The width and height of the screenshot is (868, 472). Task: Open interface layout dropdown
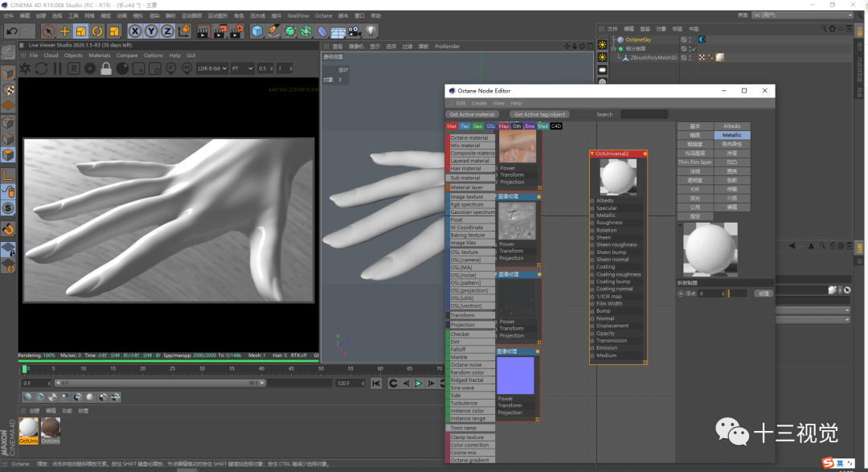click(x=802, y=15)
